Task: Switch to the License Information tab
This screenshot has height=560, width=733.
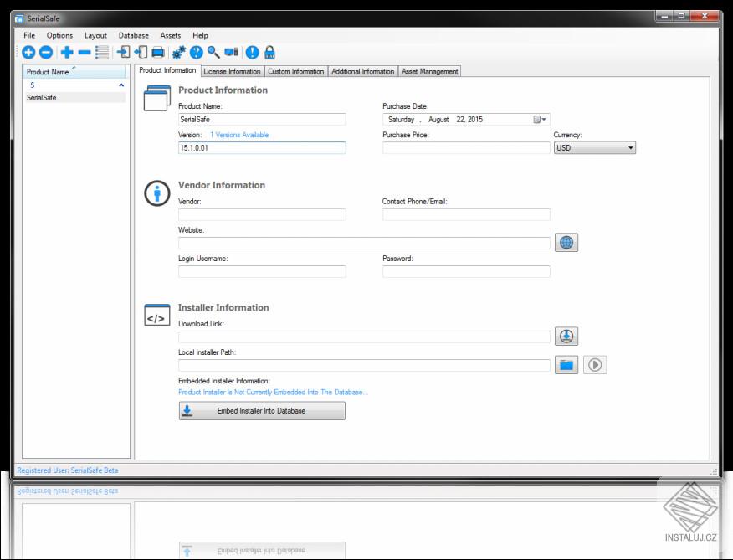Action: [x=232, y=72]
